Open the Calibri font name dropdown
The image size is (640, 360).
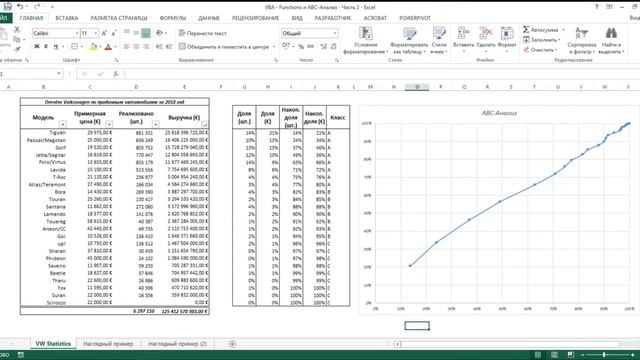(77, 33)
